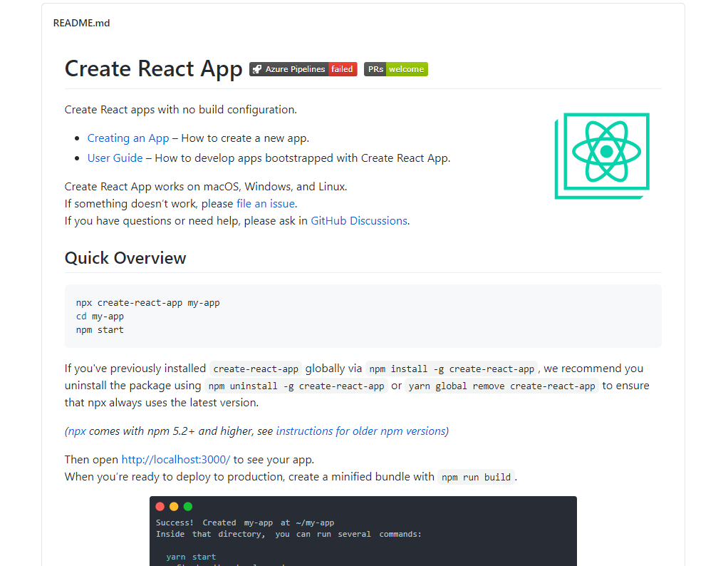Click the PRs welcome badge
Screen dimensions: 728x566
click(395, 69)
